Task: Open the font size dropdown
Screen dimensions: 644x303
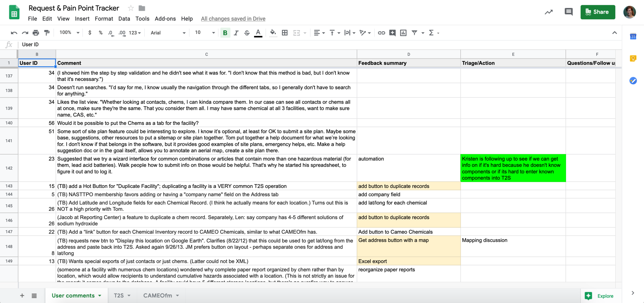Action: pyautogui.click(x=205, y=33)
